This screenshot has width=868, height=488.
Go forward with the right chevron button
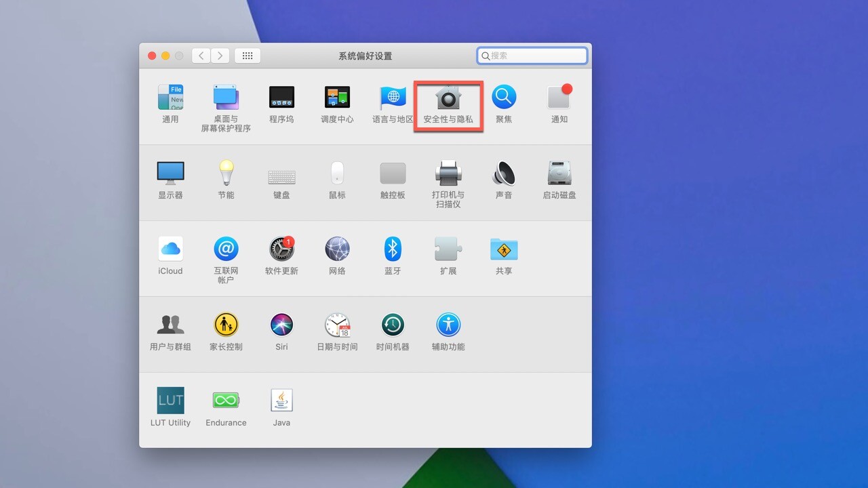point(220,56)
